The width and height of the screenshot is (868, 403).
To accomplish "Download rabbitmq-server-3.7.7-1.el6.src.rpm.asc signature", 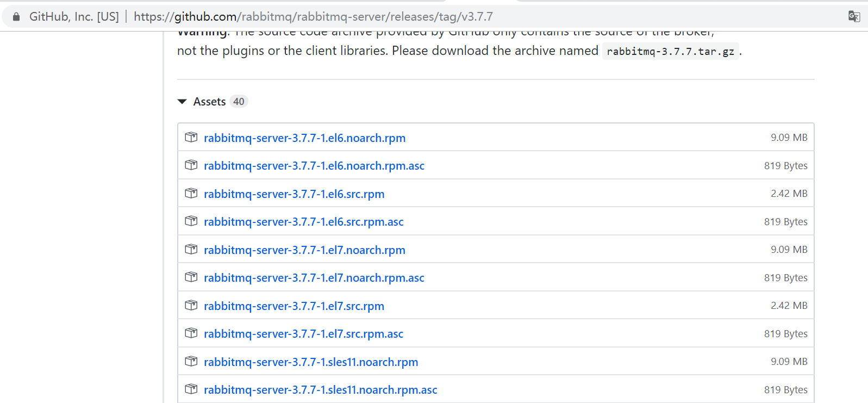I will [304, 222].
